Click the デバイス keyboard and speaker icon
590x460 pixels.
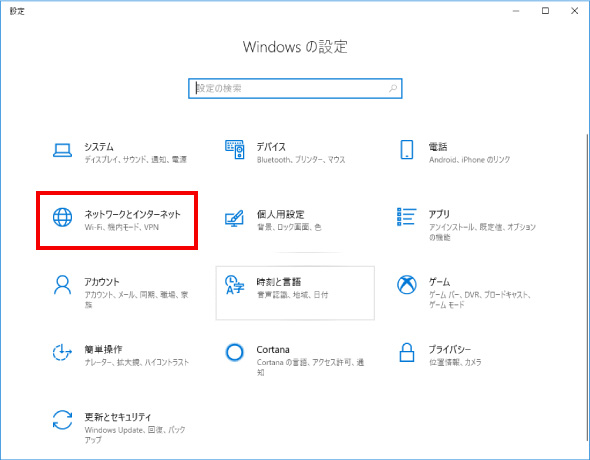(235, 150)
